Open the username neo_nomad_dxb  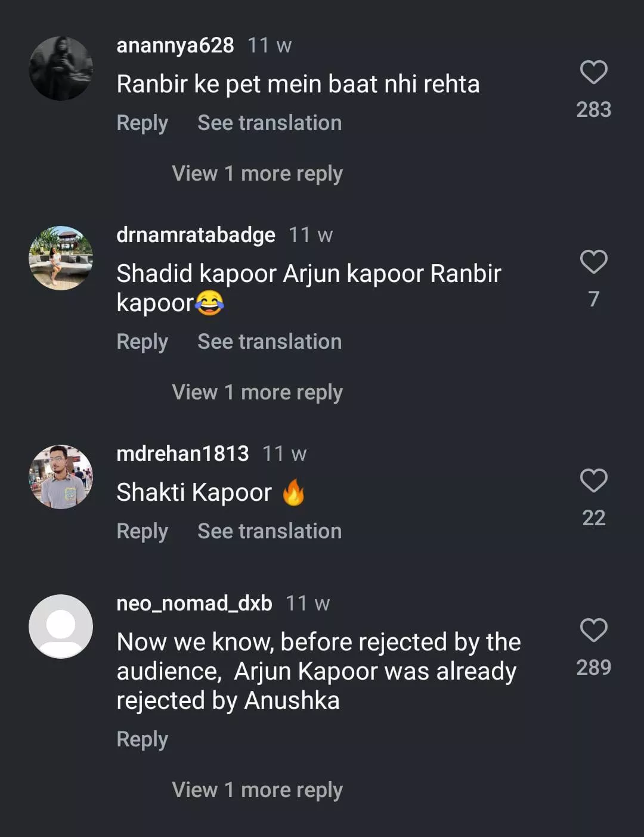(194, 603)
